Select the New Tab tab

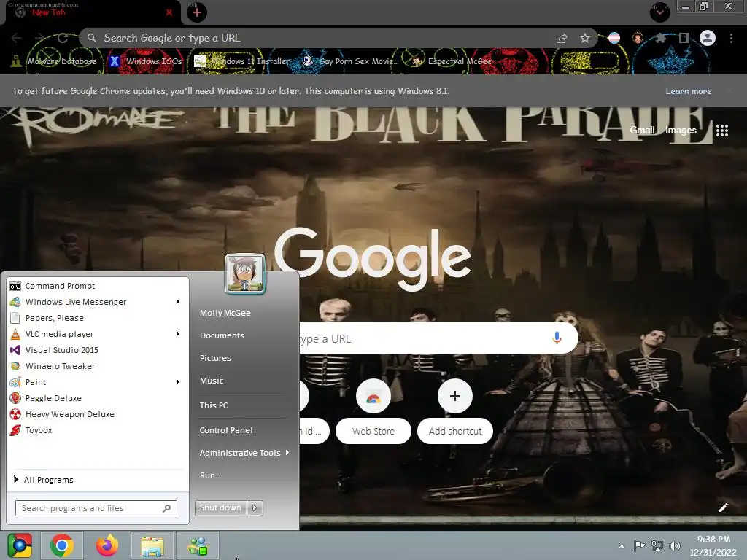pos(93,12)
